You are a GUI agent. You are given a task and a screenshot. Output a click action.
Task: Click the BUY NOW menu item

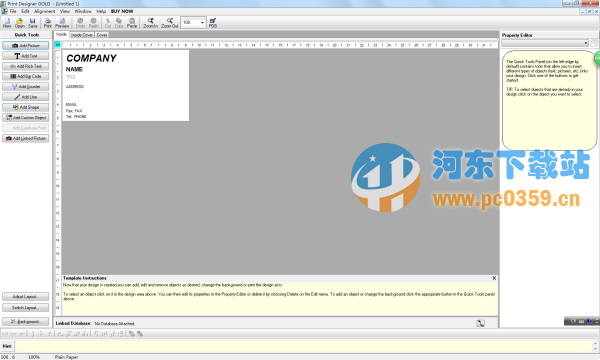pyautogui.click(x=122, y=11)
